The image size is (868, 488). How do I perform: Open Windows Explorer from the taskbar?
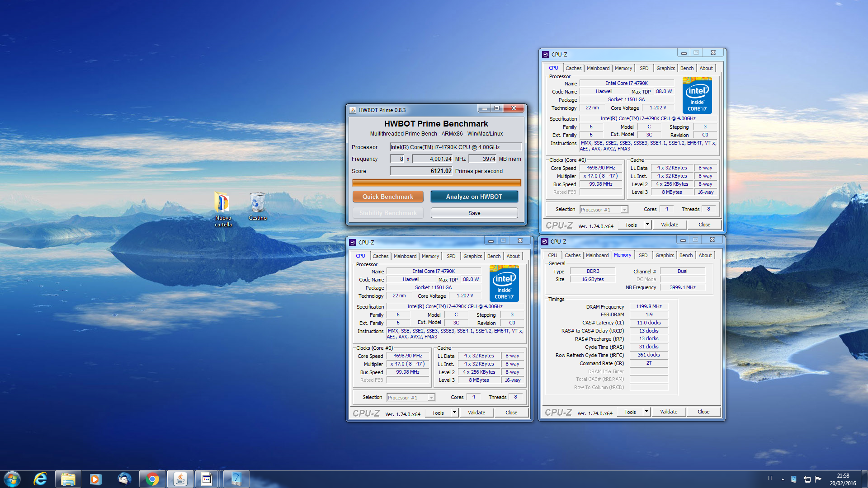tap(68, 479)
